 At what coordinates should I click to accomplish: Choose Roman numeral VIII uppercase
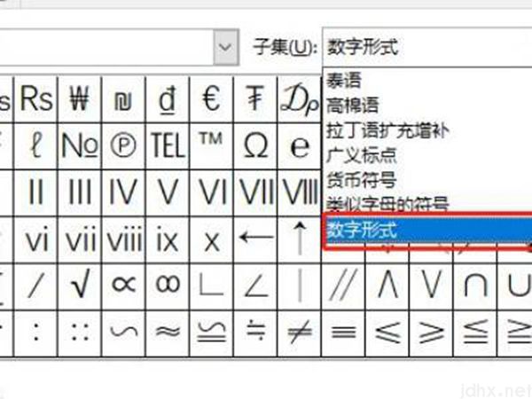coord(300,192)
